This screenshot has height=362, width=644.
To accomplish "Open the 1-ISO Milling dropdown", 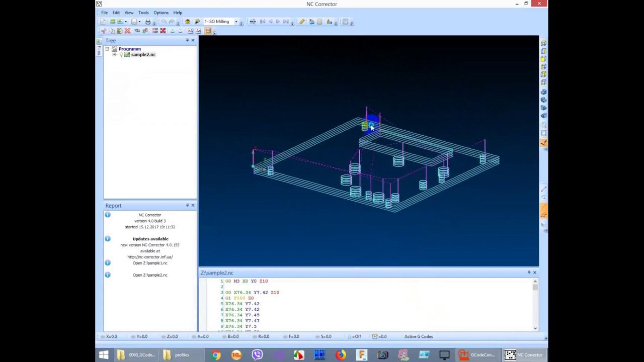I will point(236,22).
